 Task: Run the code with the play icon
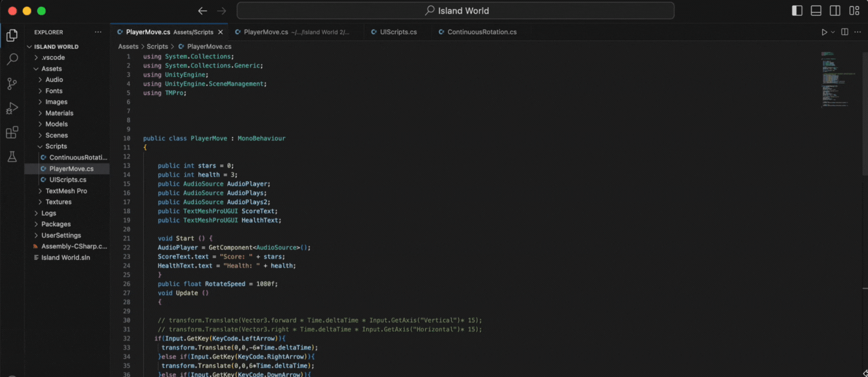[x=824, y=32]
